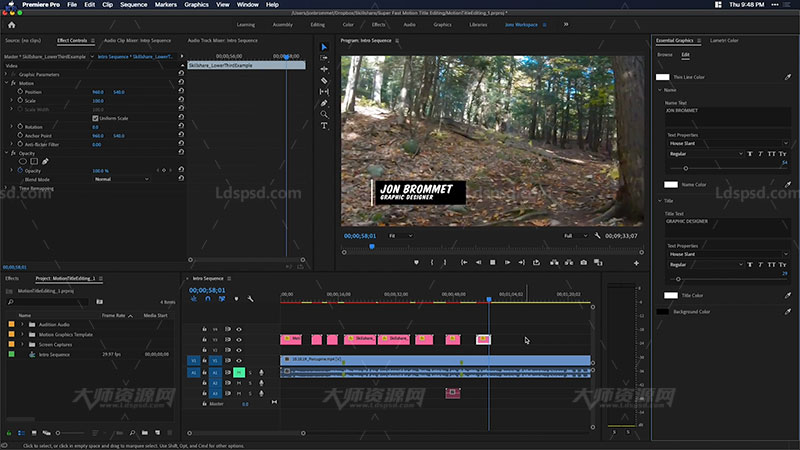Screen dimensions: 800x450
Task: Go to In point in Program monitor
Action: pos(464,262)
